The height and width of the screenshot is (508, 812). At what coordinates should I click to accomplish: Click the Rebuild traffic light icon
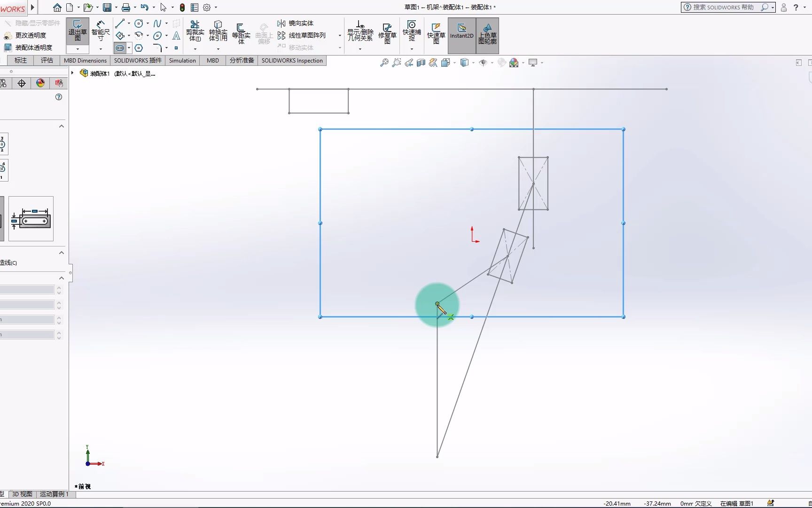tap(182, 8)
